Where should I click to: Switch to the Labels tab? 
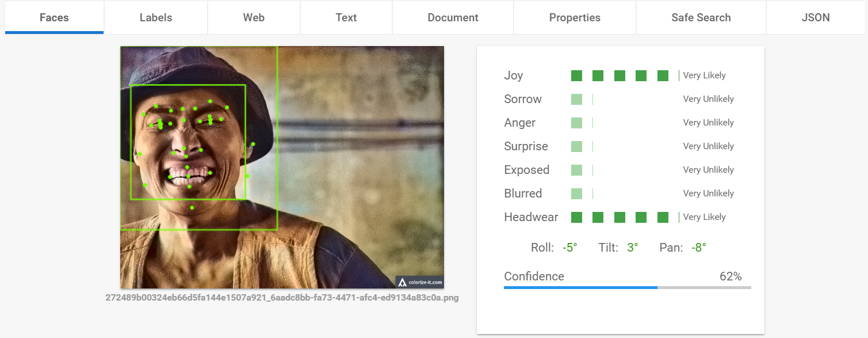(x=156, y=17)
